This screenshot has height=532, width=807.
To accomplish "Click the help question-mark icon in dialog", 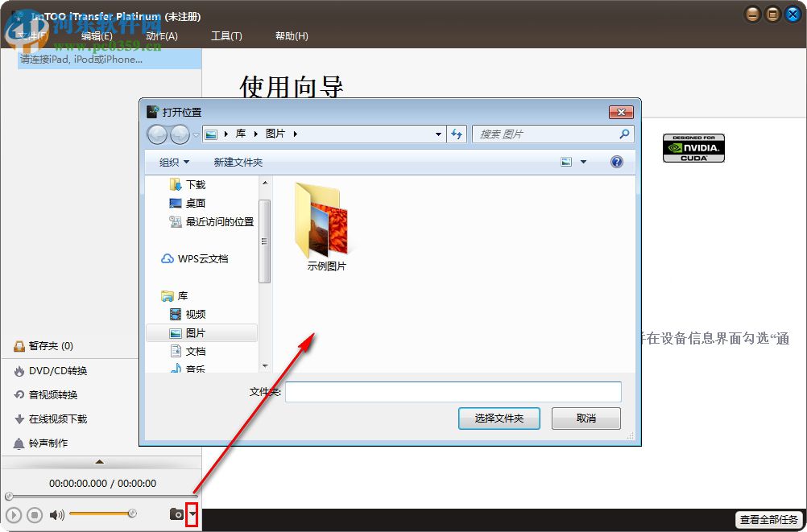I will [x=616, y=161].
